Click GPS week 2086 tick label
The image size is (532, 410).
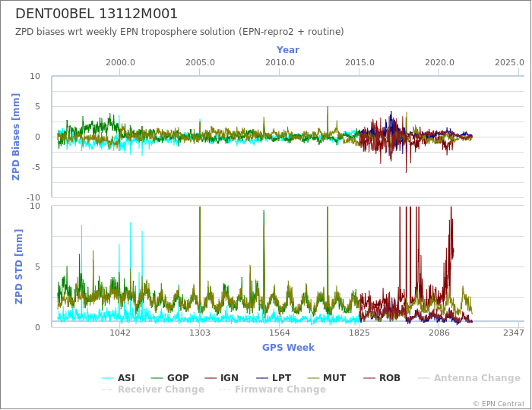click(x=439, y=333)
